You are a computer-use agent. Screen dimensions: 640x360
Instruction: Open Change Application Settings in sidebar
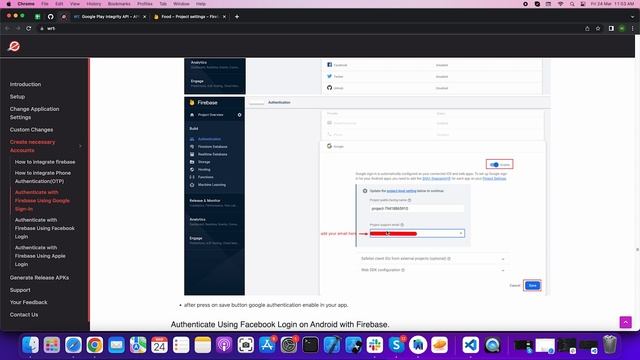pos(34,113)
